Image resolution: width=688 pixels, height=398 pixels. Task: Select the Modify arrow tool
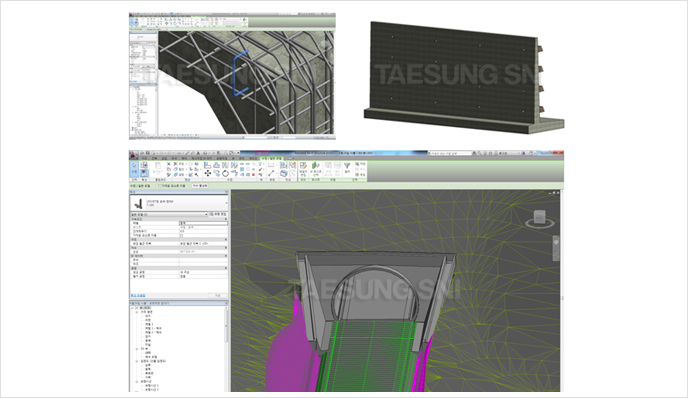pos(134,169)
